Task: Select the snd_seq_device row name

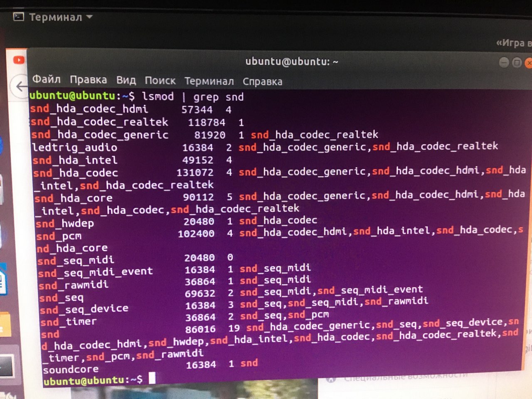Action: 84,309
